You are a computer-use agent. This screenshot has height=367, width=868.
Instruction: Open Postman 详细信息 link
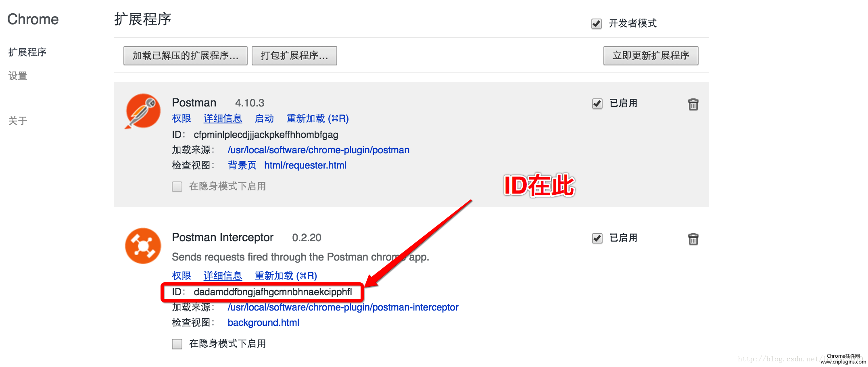(x=223, y=119)
